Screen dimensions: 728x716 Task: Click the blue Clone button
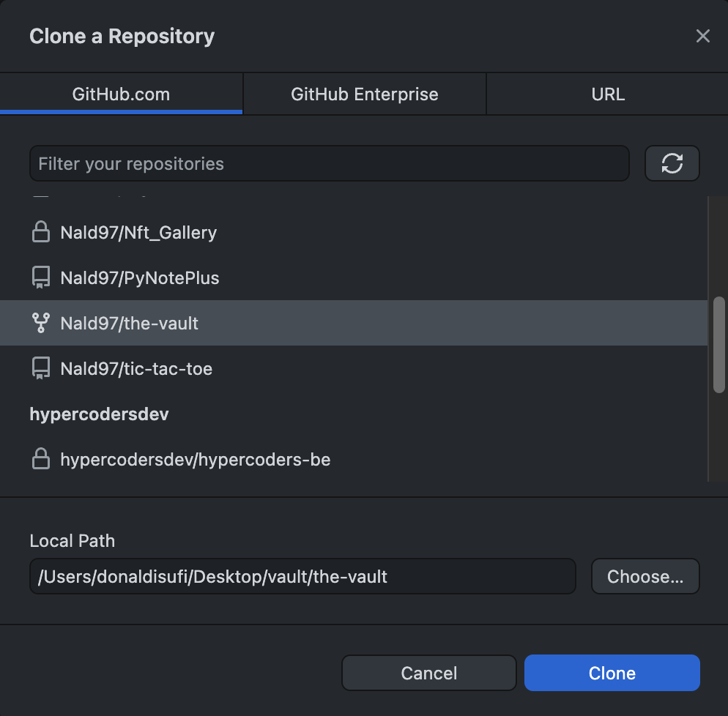coord(612,673)
